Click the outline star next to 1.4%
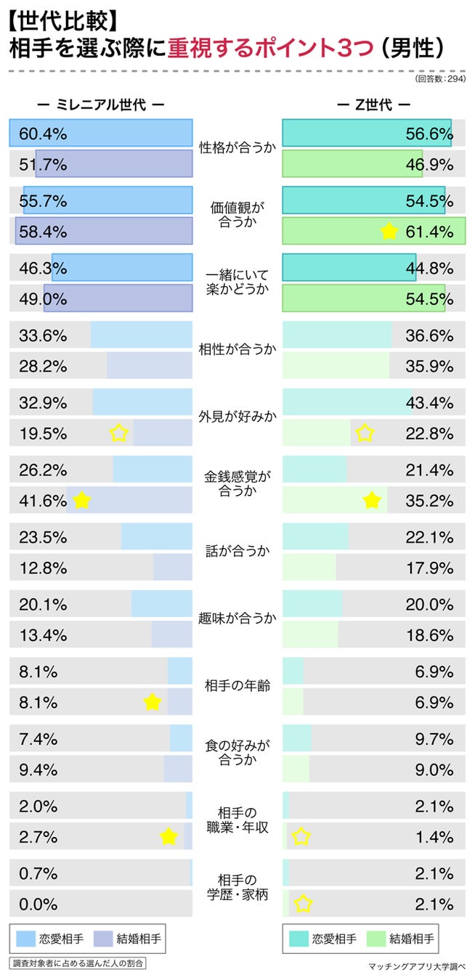Image resolution: width=475 pixels, height=980 pixels. pos(301,836)
